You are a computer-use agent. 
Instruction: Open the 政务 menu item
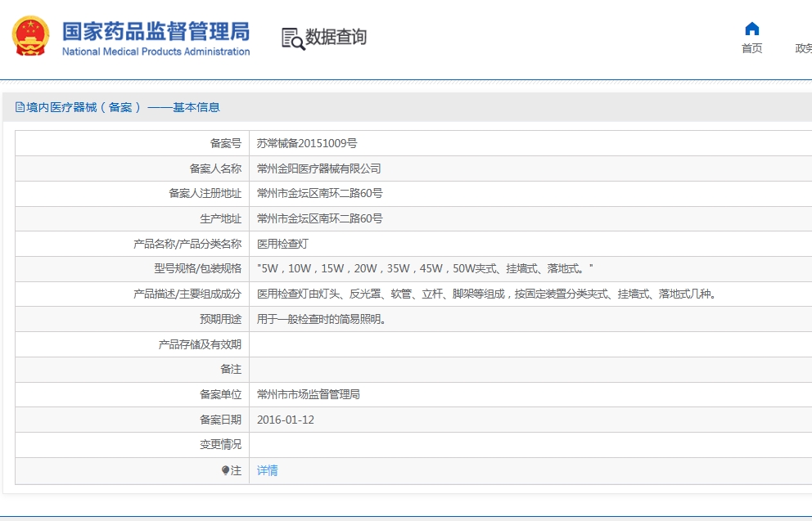[803, 48]
